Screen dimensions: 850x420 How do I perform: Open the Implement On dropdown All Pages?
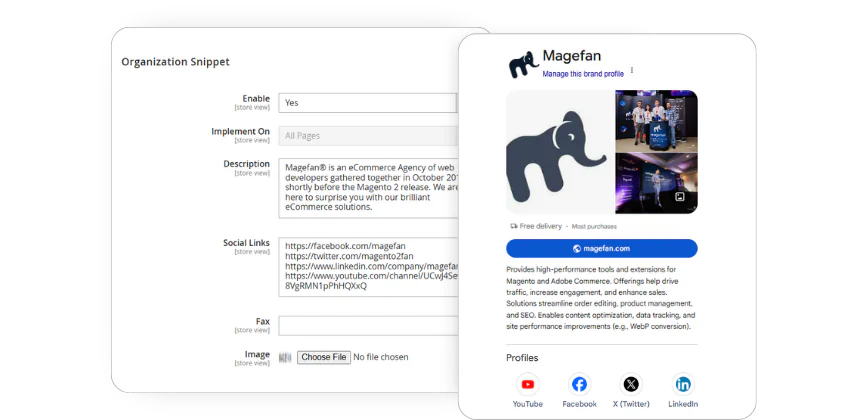point(368,135)
